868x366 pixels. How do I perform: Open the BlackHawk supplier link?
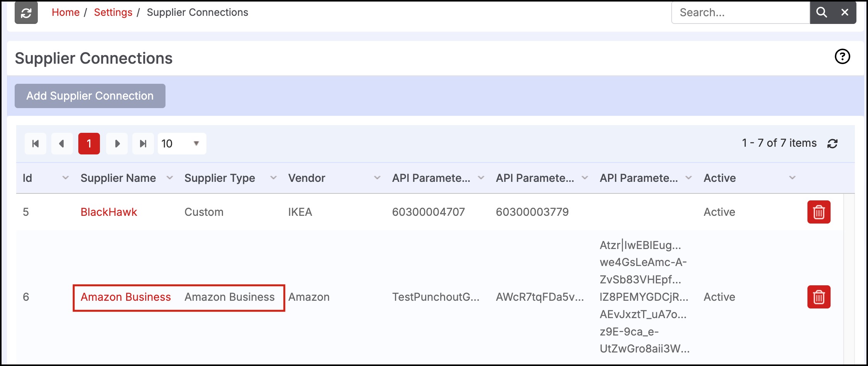point(109,212)
